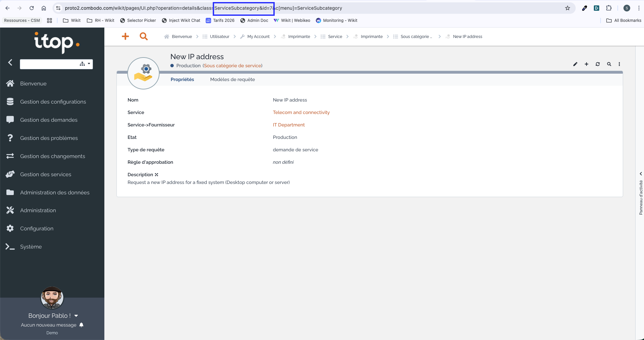Screen dimensions: 644x340
Task: Open the RH - Wikit bookmarks folder
Action: click(101, 21)
